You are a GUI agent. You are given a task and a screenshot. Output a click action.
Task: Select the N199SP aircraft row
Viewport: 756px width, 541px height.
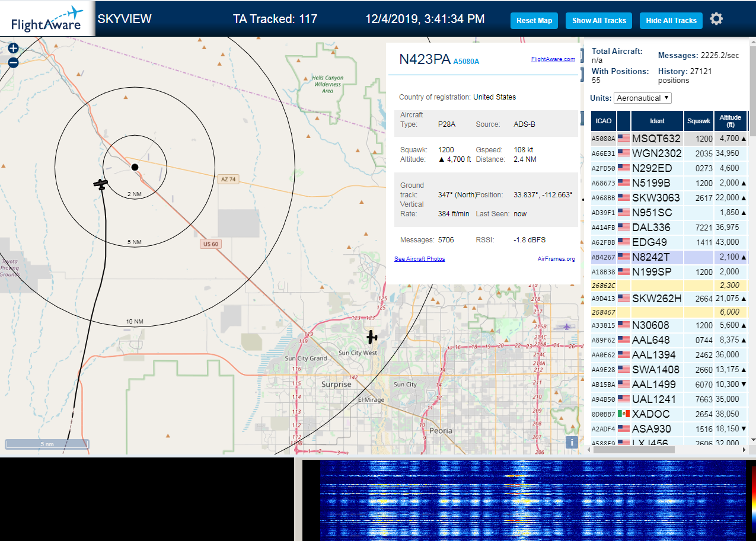[669, 271]
